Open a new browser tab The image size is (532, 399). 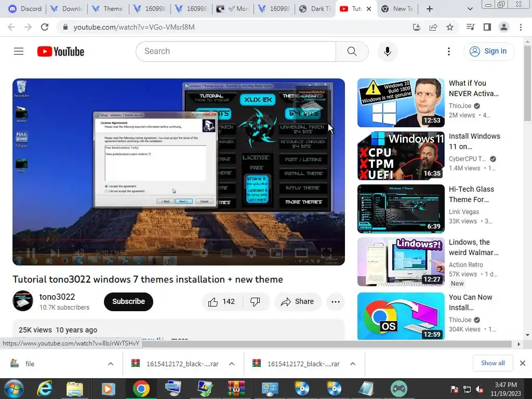(429, 9)
